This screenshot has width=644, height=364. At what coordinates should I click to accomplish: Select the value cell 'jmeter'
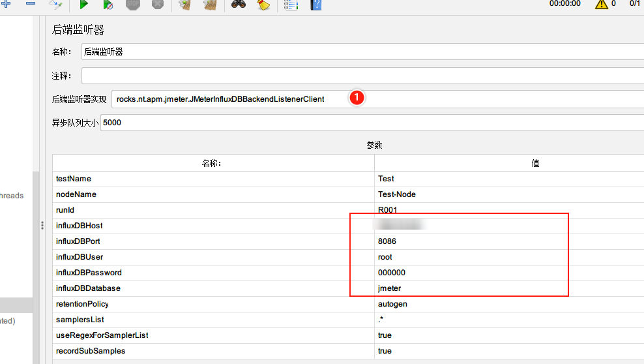(x=509, y=288)
